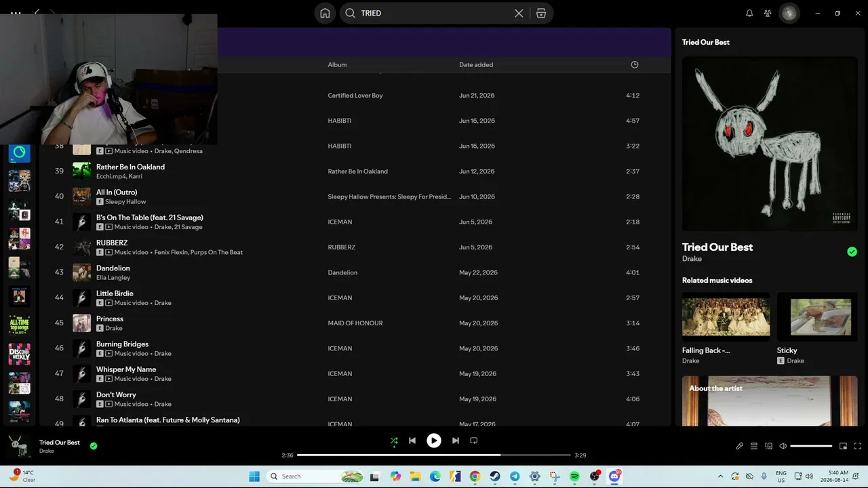
Task: Open Google Chrome from the taskbar
Action: click(475, 476)
